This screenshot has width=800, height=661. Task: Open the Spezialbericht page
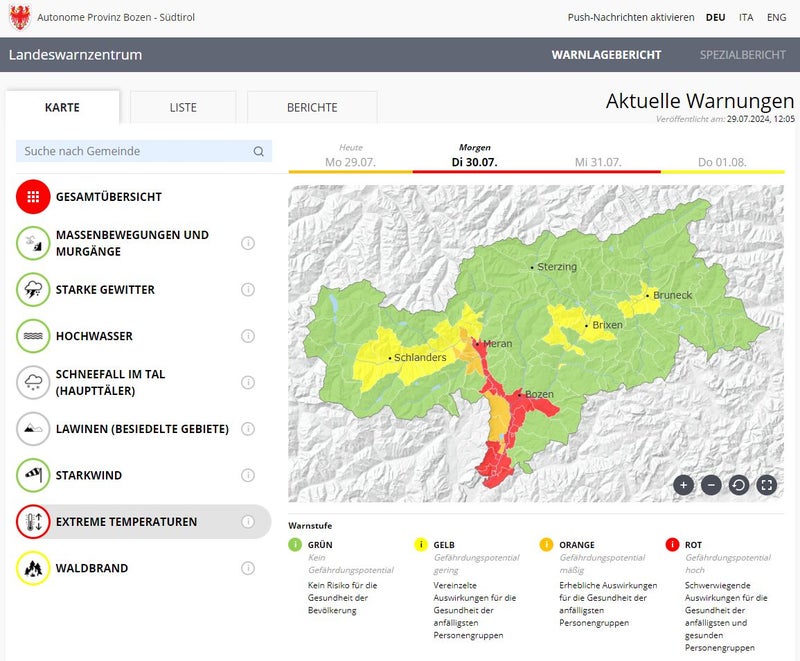point(742,55)
